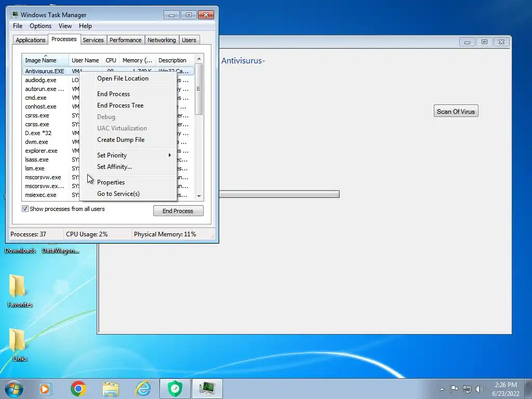Open the Help menu
The height and width of the screenshot is (399, 532).
tap(85, 26)
